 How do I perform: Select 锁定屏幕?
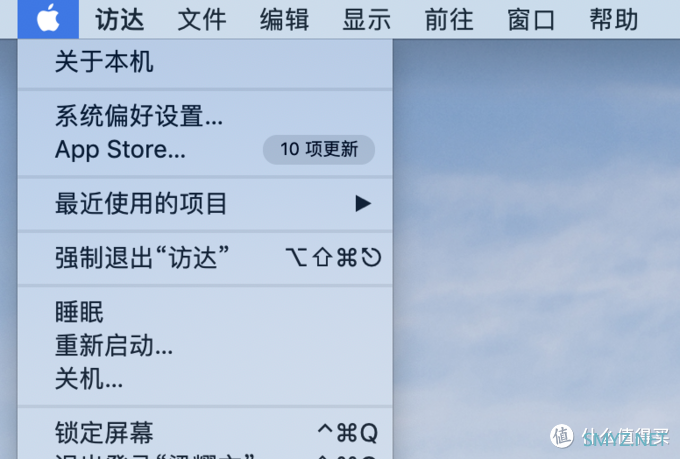(x=205, y=433)
